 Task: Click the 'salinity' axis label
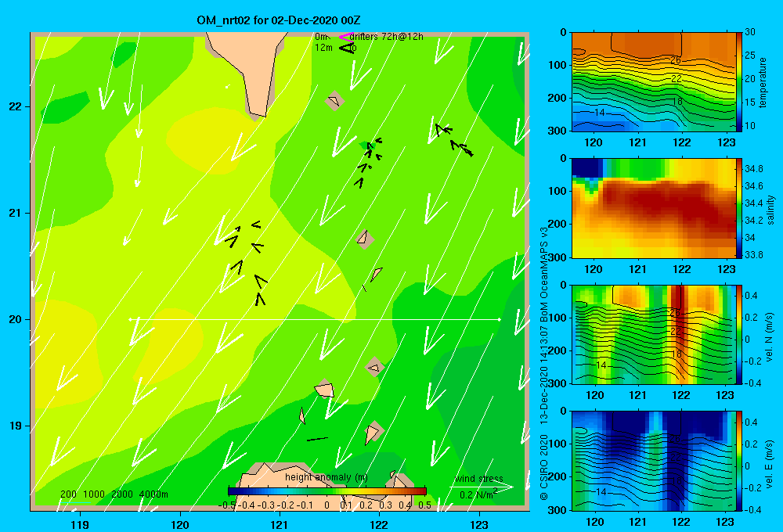[771, 210]
